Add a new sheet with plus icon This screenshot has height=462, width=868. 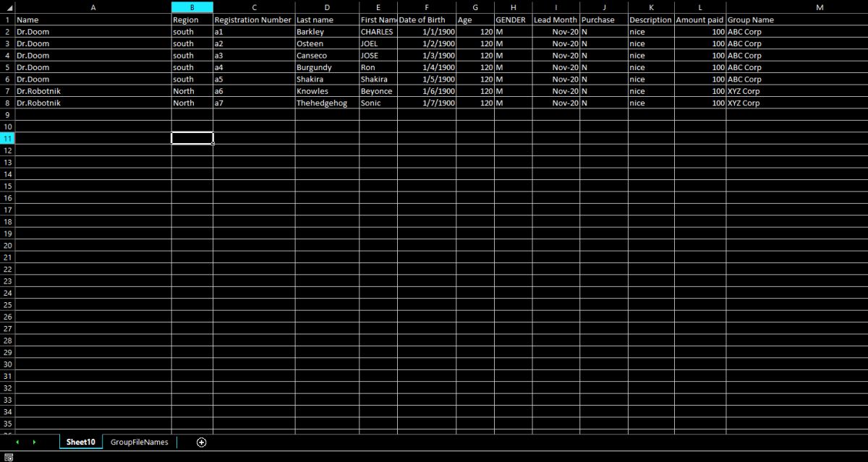click(201, 442)
